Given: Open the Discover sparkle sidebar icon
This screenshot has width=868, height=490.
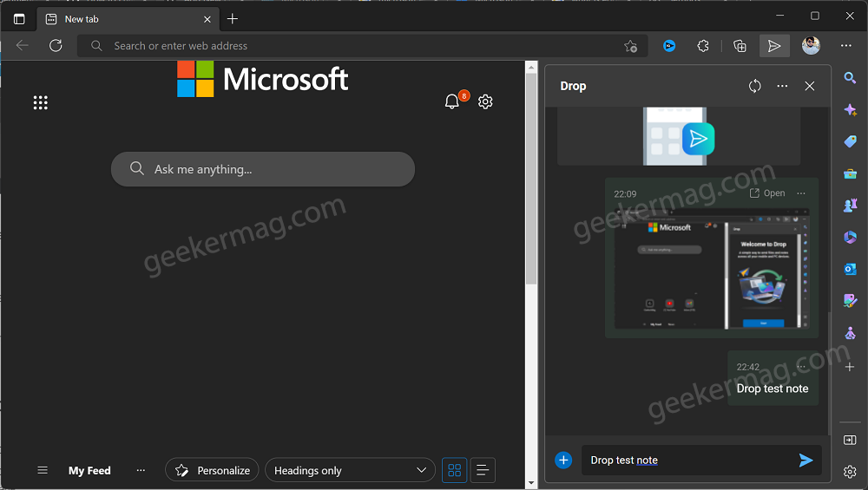Looking at the screenshot, I should (x=850, y=109).
